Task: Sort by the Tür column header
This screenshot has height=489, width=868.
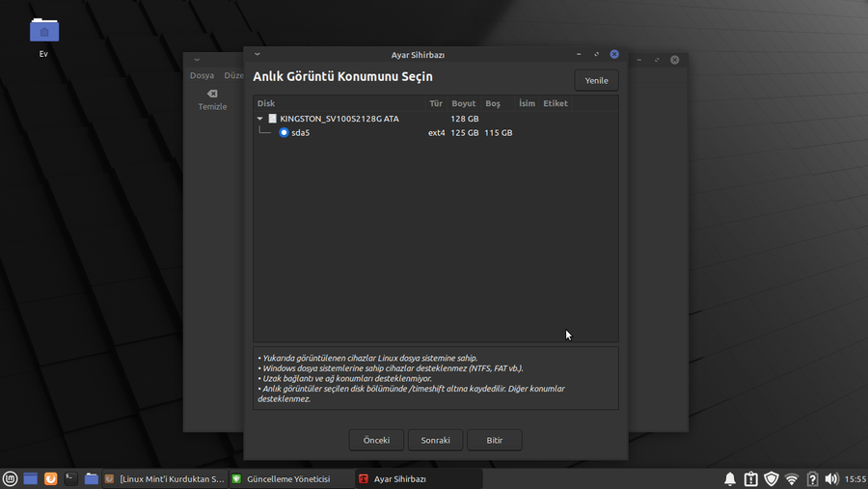Action: click(x=436, y=103)
